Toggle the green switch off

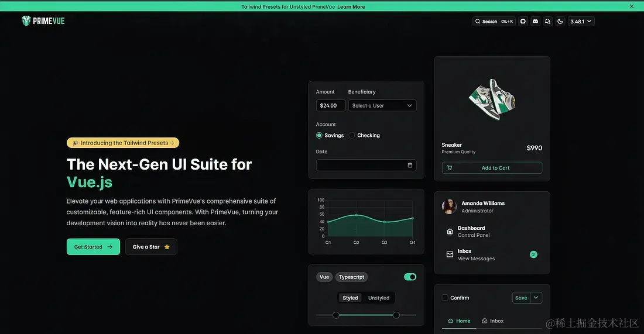[410, 277]
